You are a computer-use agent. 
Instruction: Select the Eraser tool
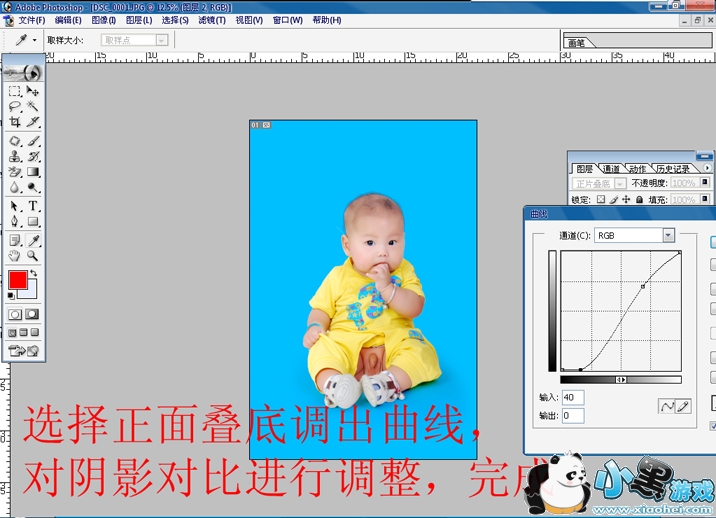15,172
